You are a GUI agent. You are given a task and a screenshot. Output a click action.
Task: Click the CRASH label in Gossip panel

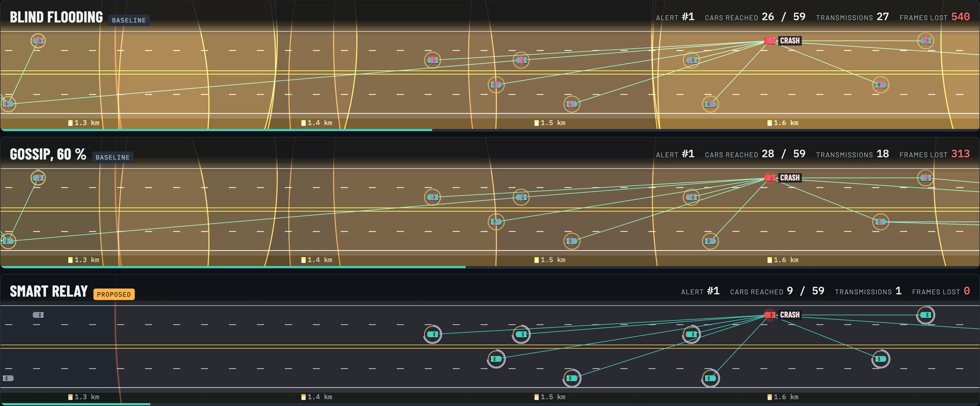coord(790,178)
